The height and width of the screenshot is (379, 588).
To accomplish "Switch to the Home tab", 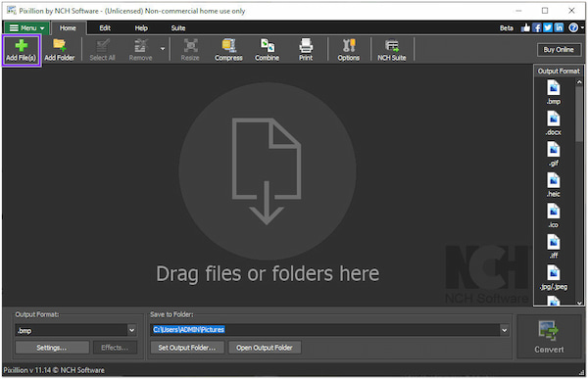I will point(68,28).
